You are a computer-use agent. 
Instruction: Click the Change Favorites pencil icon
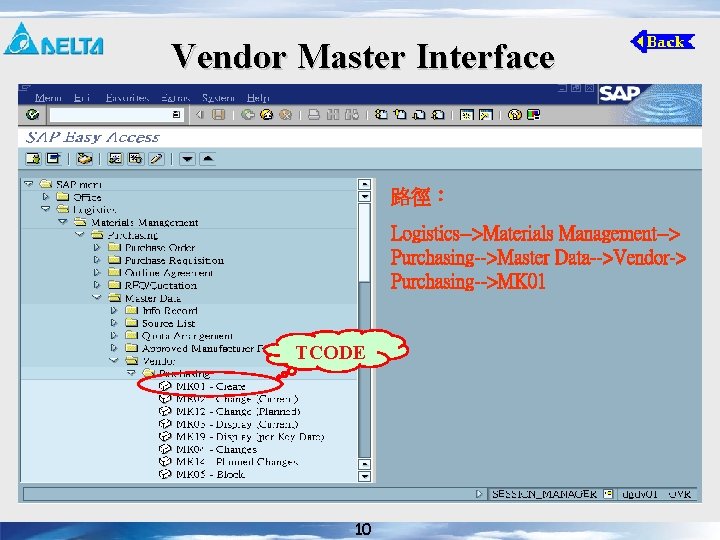(156, 159)
